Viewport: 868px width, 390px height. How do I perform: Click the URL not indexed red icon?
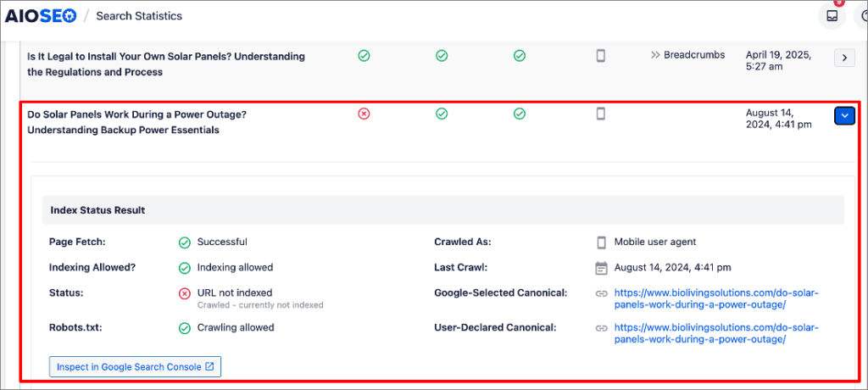pyautogui.click(x=184, y=293)
